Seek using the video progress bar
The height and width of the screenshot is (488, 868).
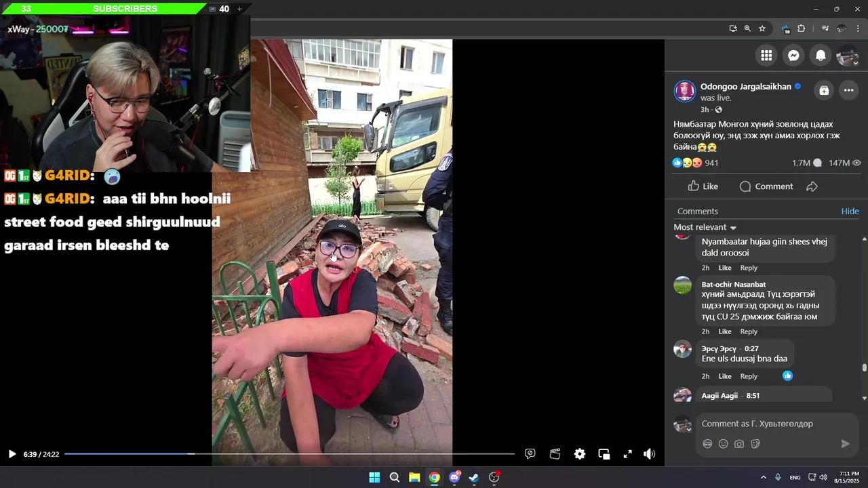290,454
